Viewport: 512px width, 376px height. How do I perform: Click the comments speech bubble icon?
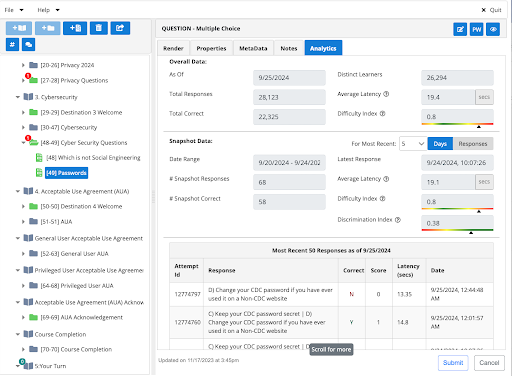[29, 44]
